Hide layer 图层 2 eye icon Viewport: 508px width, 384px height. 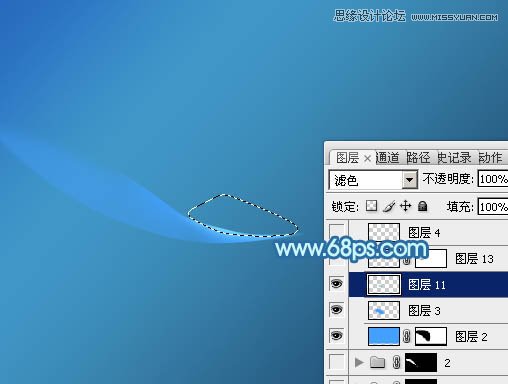(x=336, y=336)
